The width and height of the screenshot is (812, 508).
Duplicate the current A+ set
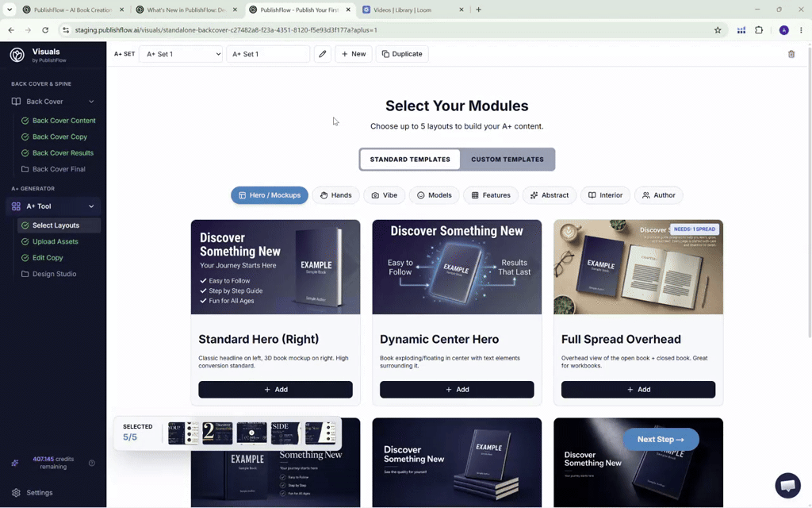[x=402, y=54]
